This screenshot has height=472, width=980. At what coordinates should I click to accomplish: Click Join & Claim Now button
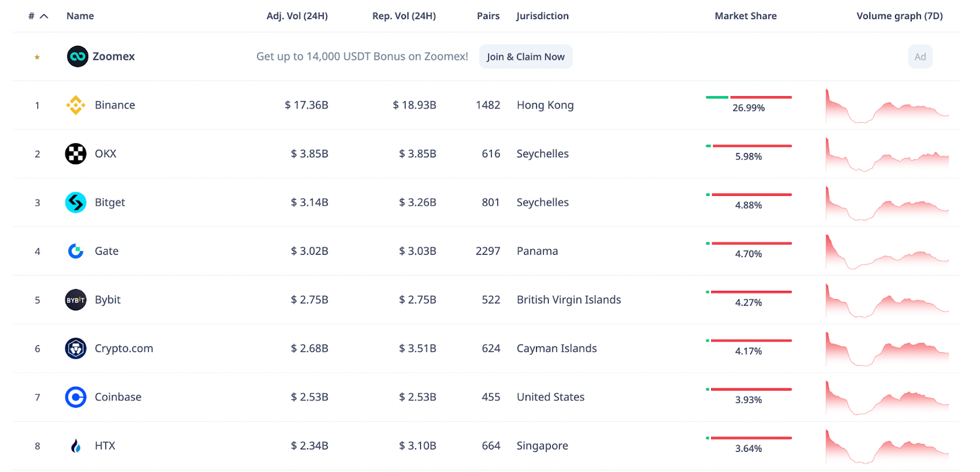point(526,56)
